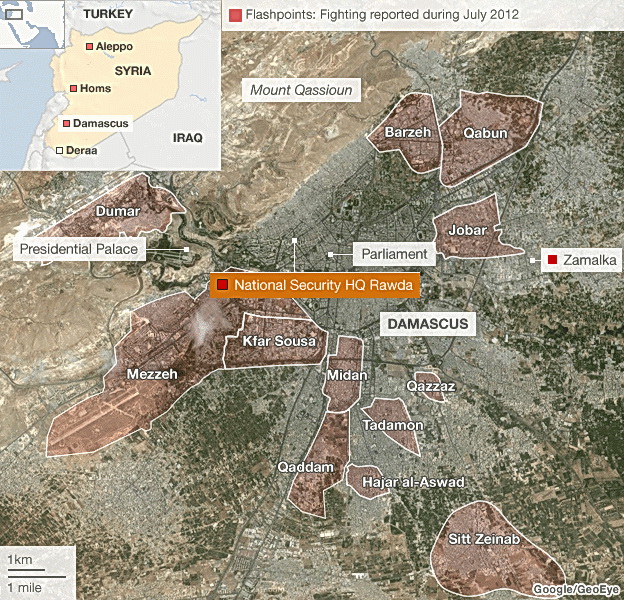624x600 pixels.
Task: Click the world locator thumbnail in inset corner
Action: point(17,16)
